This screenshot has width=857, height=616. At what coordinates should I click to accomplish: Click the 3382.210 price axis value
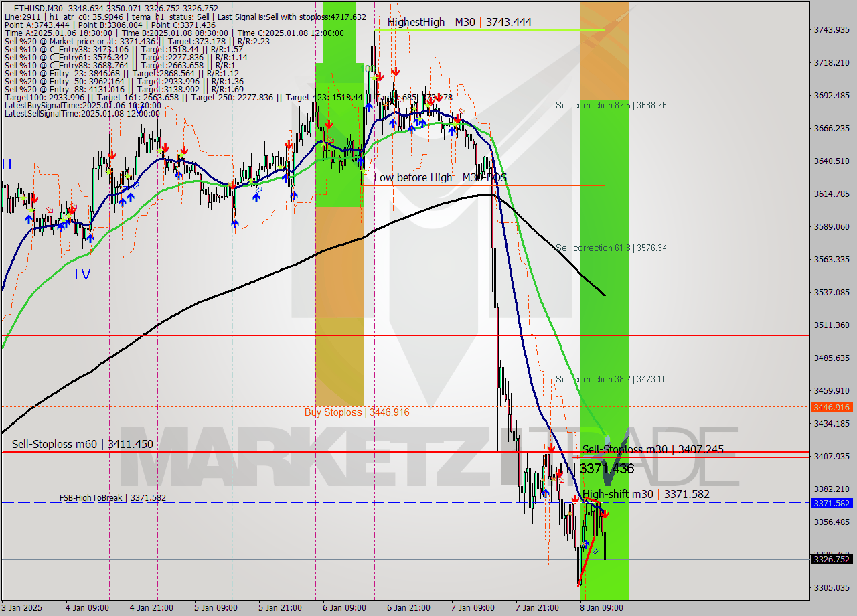831,489
